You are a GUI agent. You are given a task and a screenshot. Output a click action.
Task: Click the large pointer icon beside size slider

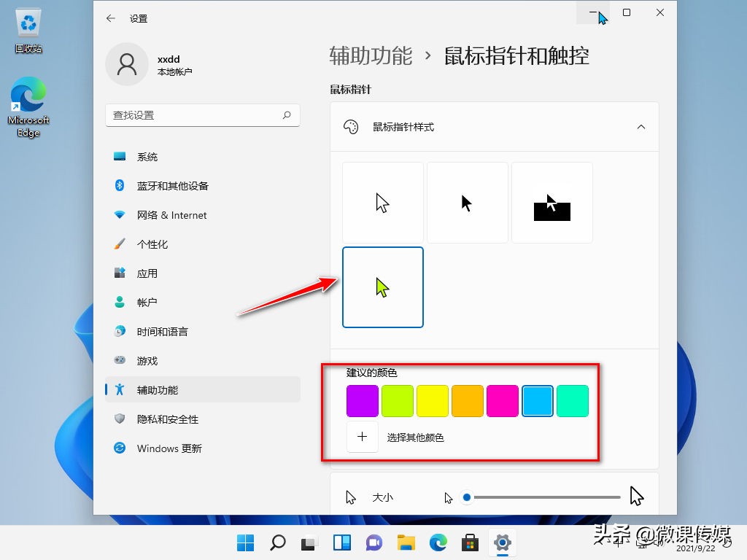coord(636,496)
